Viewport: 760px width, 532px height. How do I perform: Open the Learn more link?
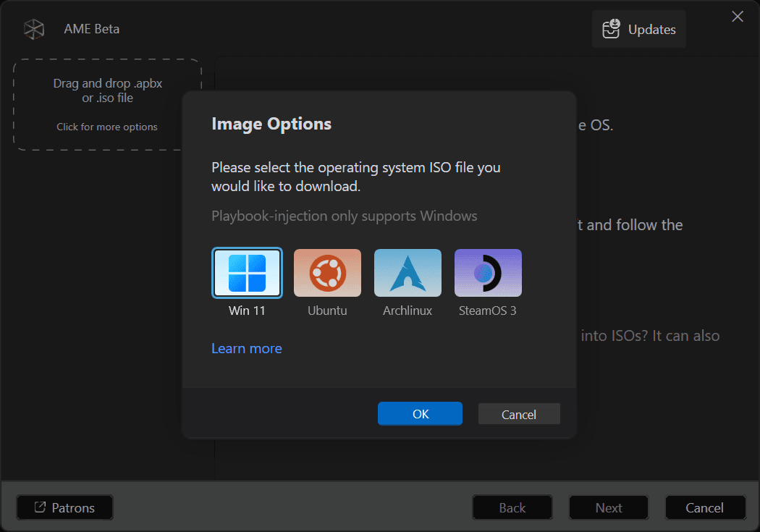[x=246, y=348]
